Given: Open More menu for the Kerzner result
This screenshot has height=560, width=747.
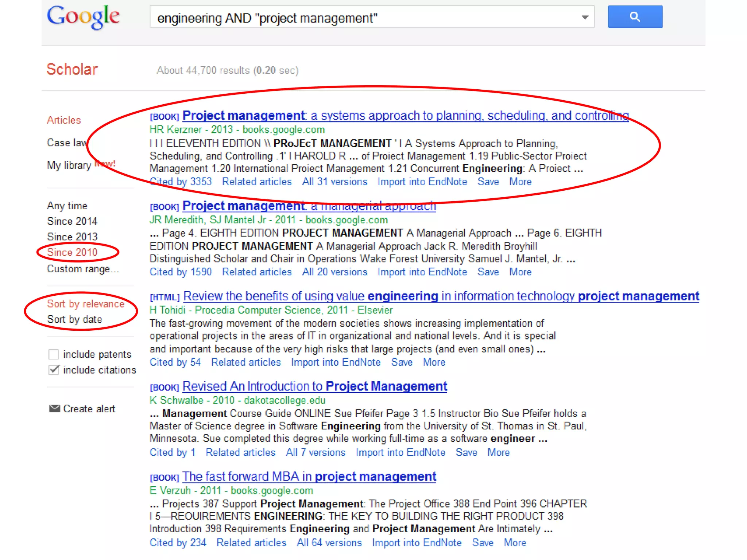Looking at the screenshot, I should coord(520,182).
